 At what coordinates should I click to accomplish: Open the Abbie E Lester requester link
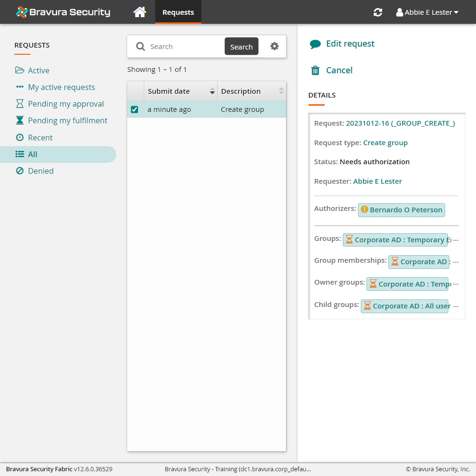[377, 181]
